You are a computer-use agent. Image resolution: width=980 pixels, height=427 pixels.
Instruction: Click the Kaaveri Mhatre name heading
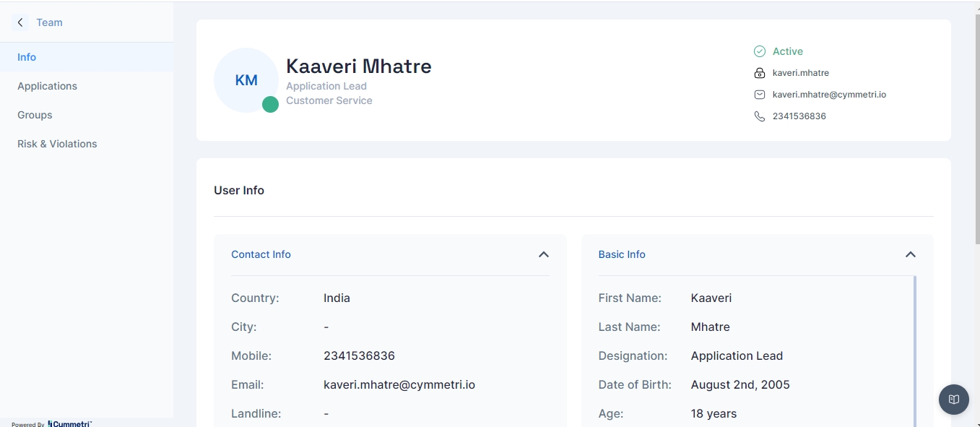pyautogui.click(x=358, y=66)
